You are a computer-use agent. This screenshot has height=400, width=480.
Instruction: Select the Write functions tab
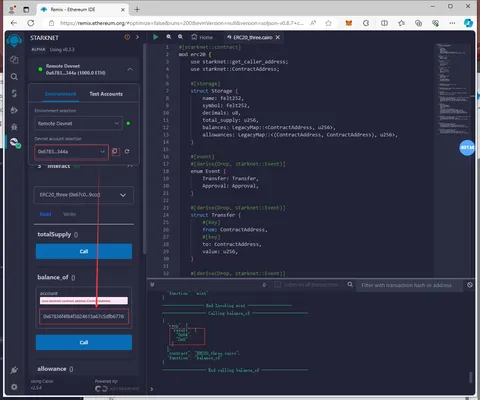click(69, 214)
